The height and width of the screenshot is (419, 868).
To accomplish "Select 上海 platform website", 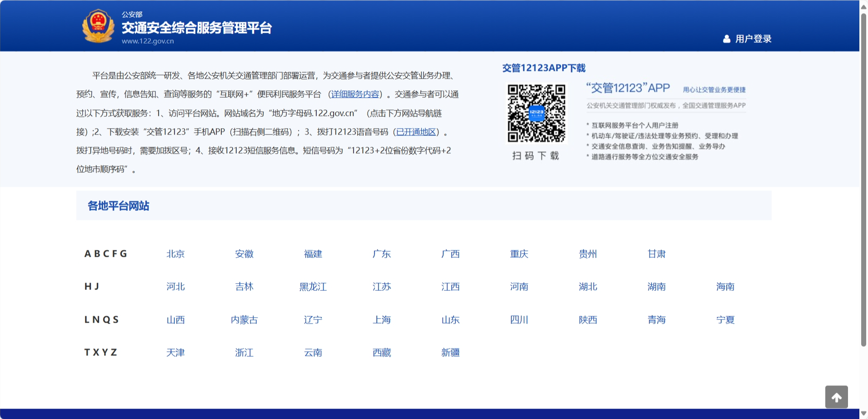I will (x=382, y=319).
